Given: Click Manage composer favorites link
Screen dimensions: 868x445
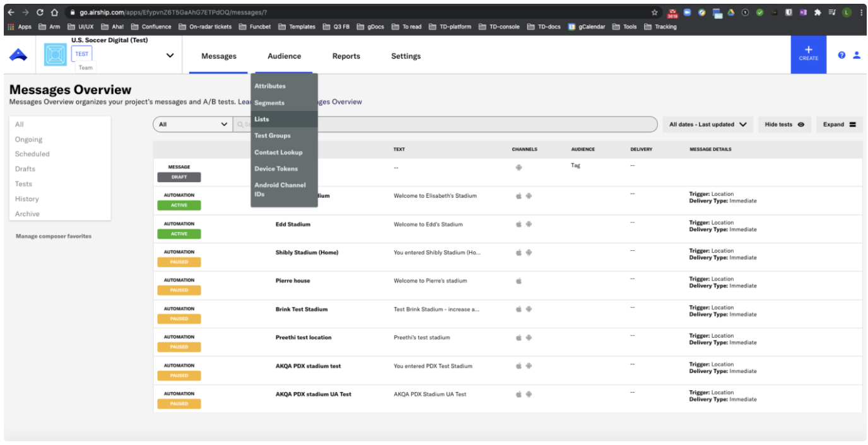Looking at the screenshot, I should [x=54, y=236].
